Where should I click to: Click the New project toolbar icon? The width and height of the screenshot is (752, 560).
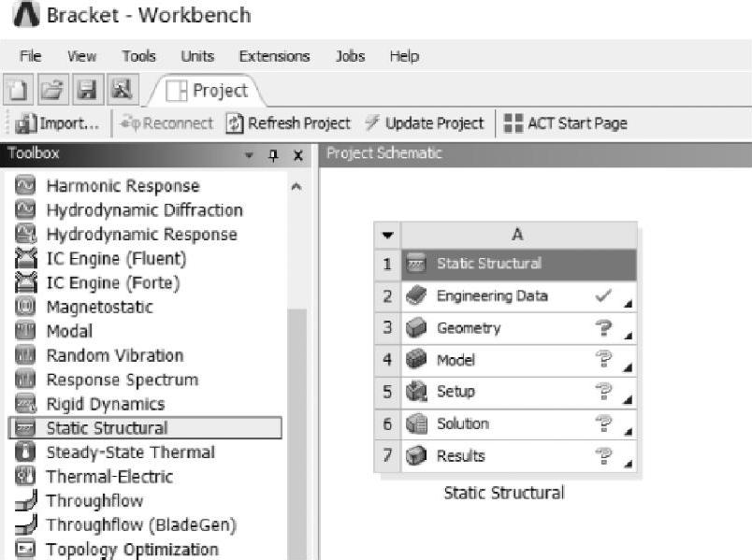[x=18, y=90]
